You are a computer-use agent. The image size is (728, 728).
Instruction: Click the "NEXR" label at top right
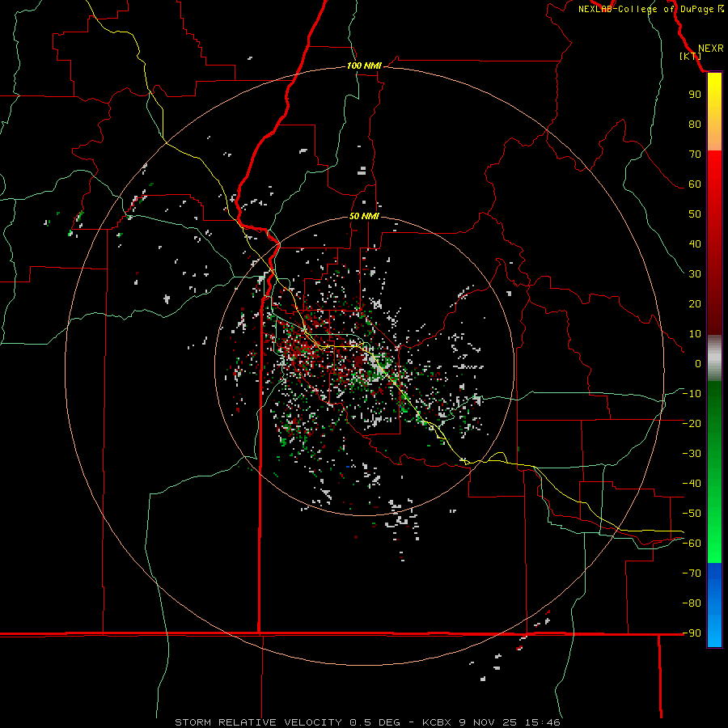(x=711, y=49)
